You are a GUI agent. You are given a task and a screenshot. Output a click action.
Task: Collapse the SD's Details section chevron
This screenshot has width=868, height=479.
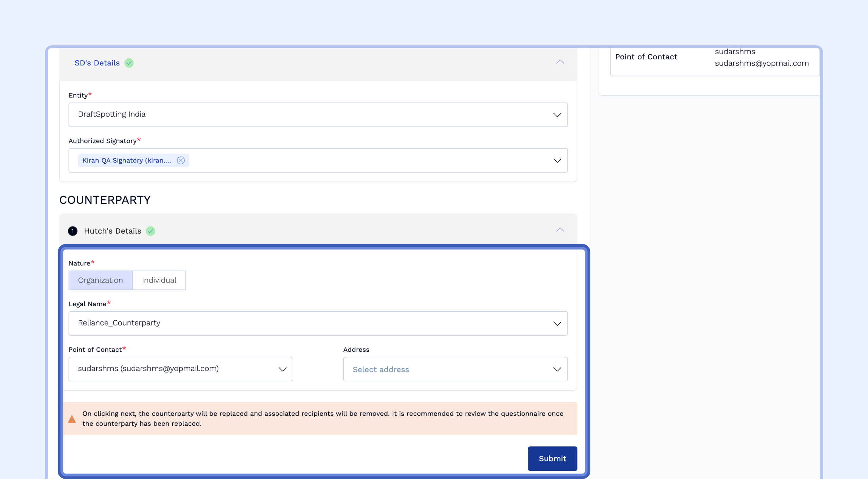point(560,62)
